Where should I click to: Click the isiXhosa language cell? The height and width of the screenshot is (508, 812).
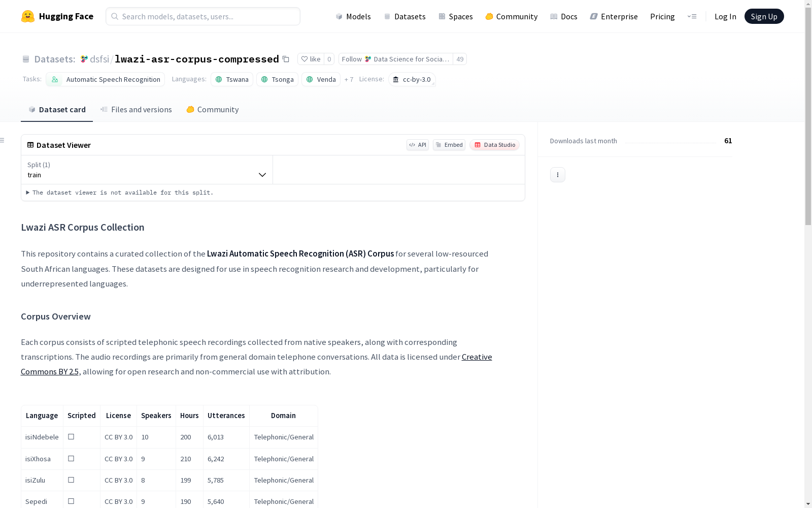(42, 459)
